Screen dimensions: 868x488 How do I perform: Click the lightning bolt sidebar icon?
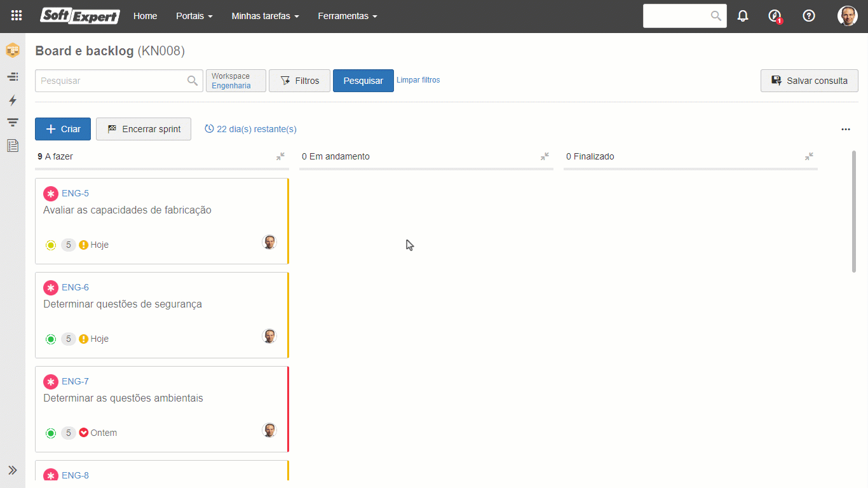pos(13,100)
